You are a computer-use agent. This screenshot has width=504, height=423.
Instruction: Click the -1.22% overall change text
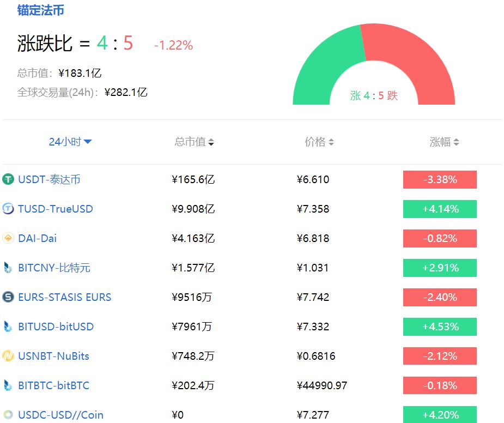click(174, 45)
